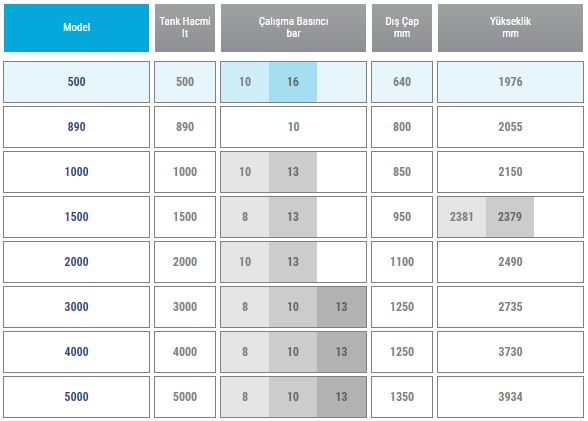Click the blue Model column header

[x=76, y=28]
